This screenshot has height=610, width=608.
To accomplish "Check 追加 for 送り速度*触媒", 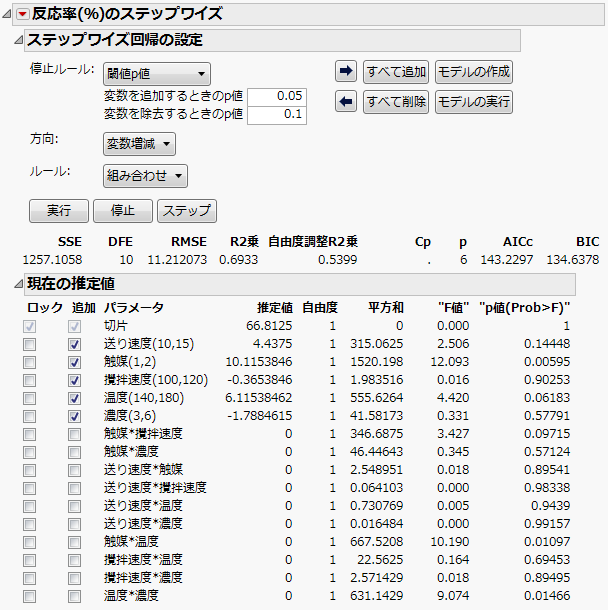I will (74, 470).
